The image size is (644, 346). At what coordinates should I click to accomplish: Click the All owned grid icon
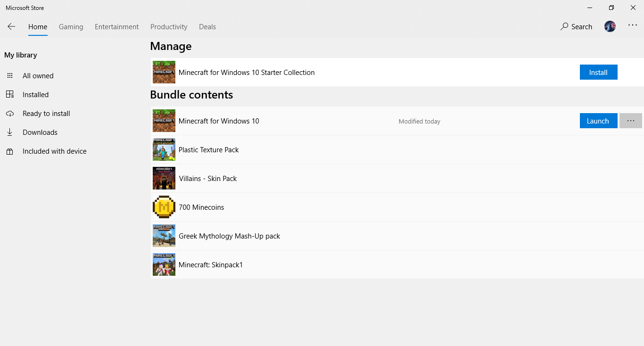coord(10,76)
